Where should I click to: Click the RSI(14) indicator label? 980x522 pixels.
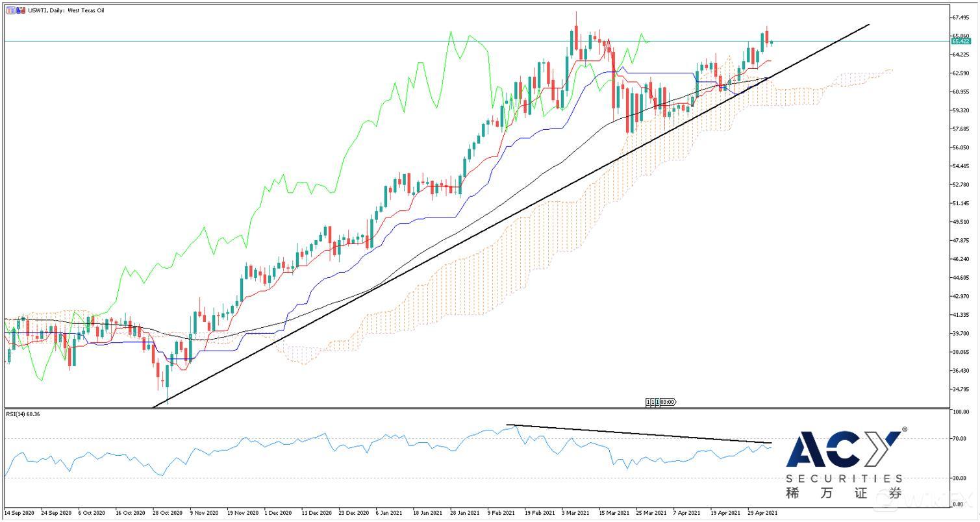click(23, 414)
